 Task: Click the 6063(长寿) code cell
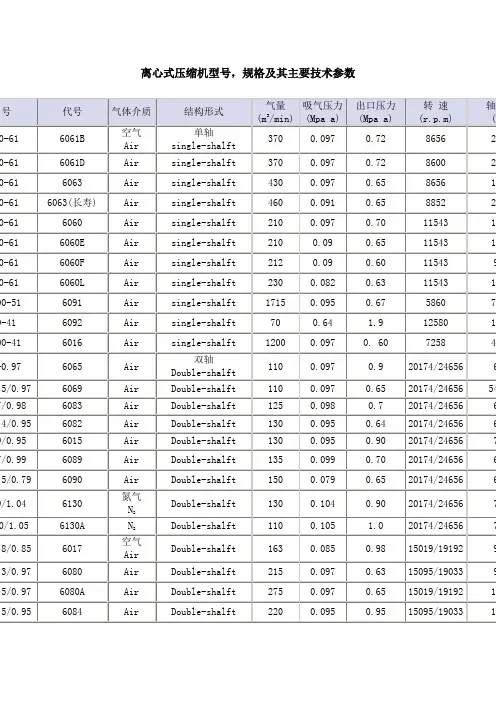click(x=73, y=203)
